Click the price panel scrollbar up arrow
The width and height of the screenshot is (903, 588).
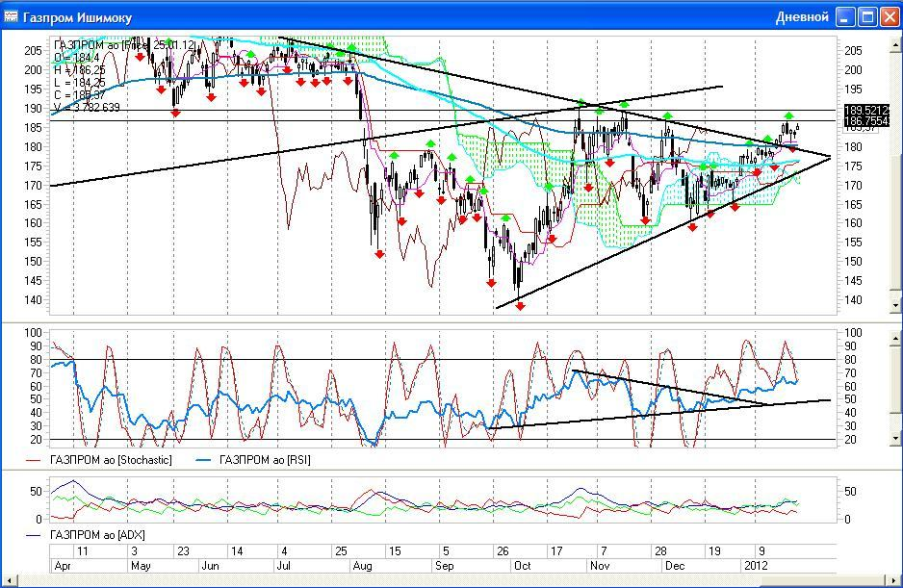895,44
